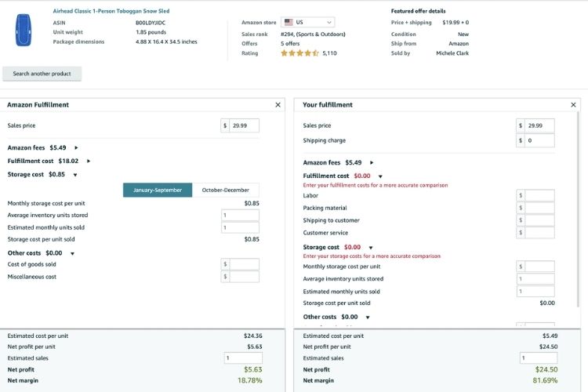Close the Your fulfillment panel
This screenshot has width=588, height=392.
click(573, 105)
